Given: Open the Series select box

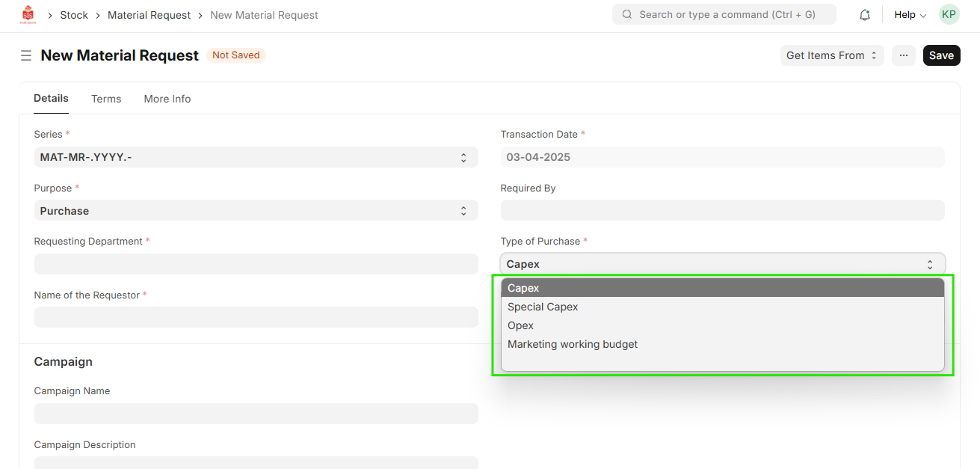Looking at the screenshot, I should point(256,157).
